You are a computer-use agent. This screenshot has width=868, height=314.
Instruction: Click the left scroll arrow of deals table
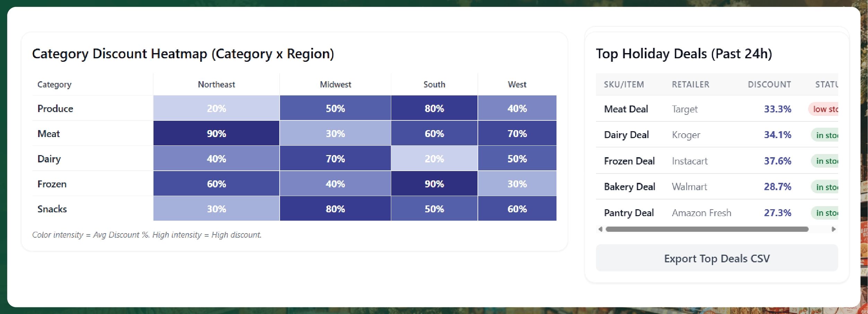[x=600, y=229]
